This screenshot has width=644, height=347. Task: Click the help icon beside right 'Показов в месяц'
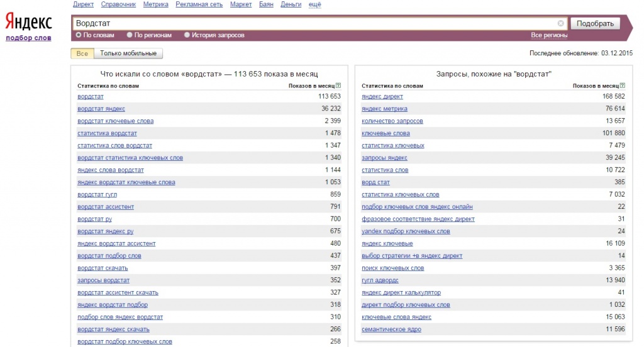[622, 85]
